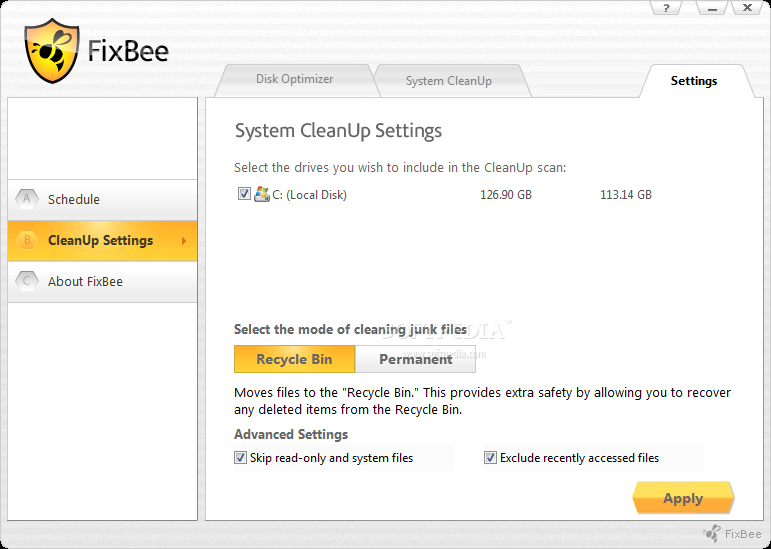
Task: Click the FixBee shield bee logo
Action: pos(52,51)
